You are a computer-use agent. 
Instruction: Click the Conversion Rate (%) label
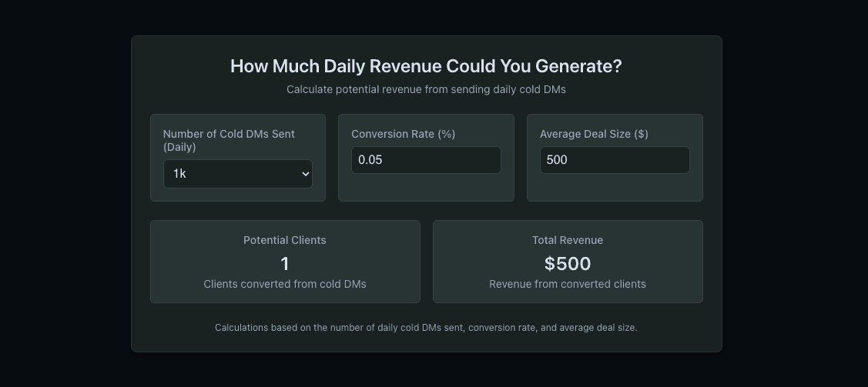click(403, 134)
